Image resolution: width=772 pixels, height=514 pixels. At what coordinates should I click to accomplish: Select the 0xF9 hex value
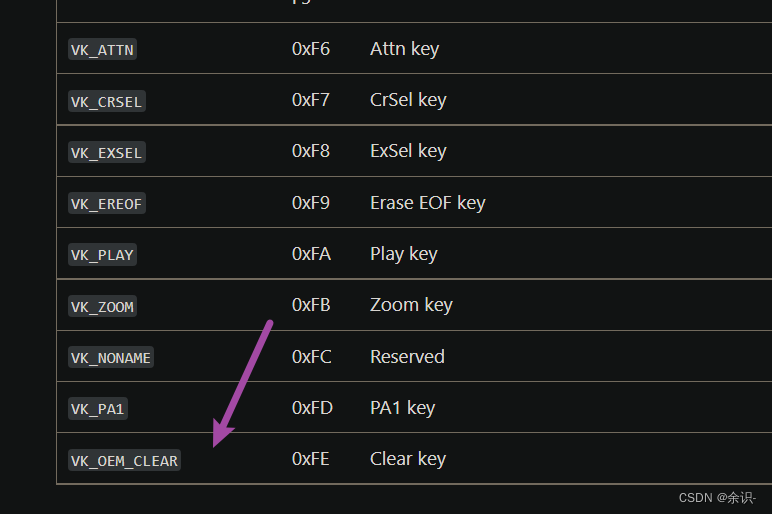(311, 203)
